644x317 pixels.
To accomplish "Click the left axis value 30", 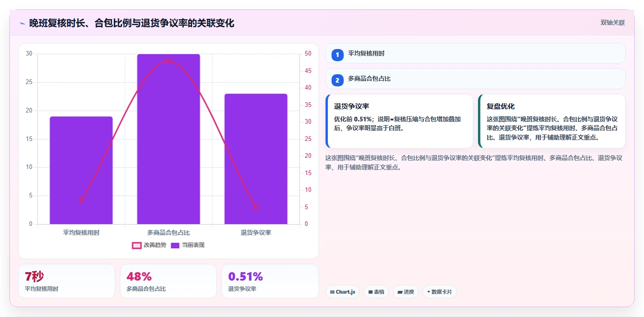I will pos(29,54).
